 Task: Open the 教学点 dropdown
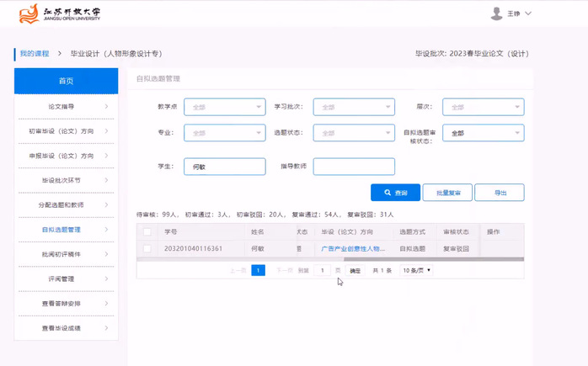tap(222, 107)
